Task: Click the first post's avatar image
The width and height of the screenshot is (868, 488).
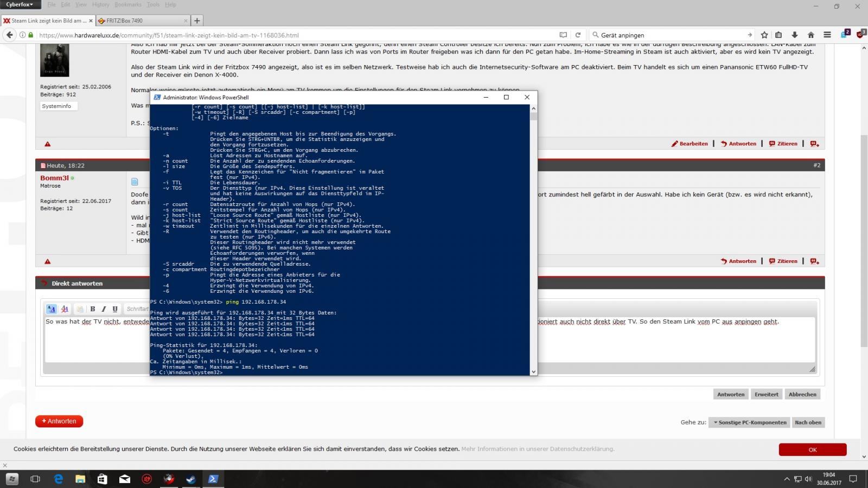Action: (x=54, y=61)
